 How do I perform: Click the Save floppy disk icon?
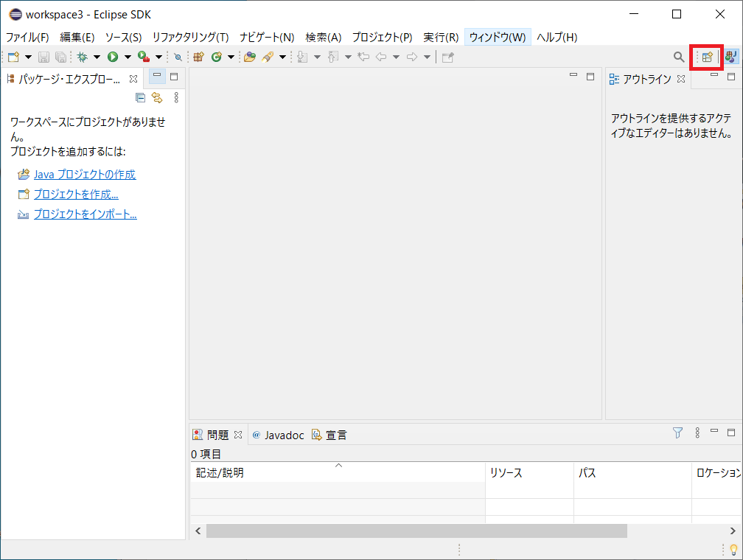tap(43, 57)
